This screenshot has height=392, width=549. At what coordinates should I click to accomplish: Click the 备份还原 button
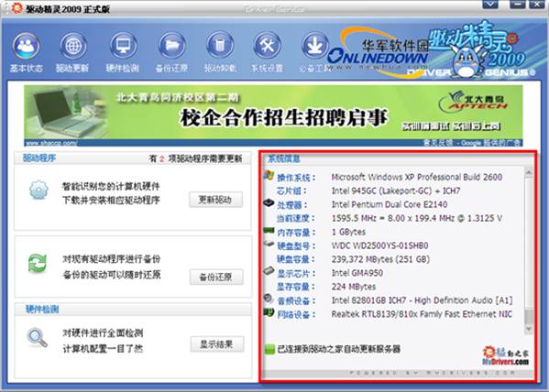click(x=216, y=278)
